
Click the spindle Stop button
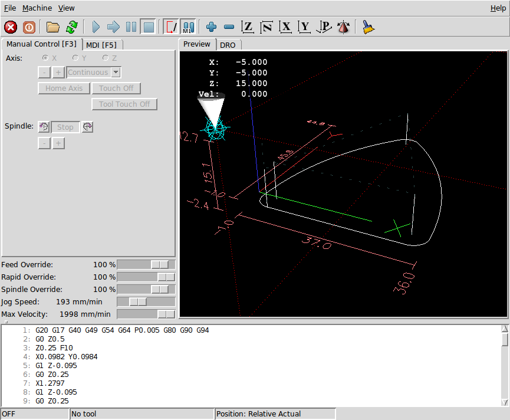click(x=65, y=127)
